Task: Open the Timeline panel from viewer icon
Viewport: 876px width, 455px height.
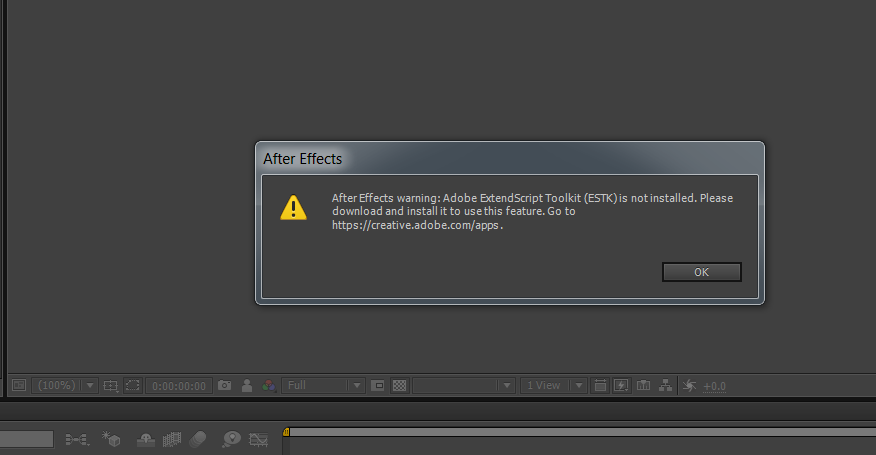Action: (644, 386)
